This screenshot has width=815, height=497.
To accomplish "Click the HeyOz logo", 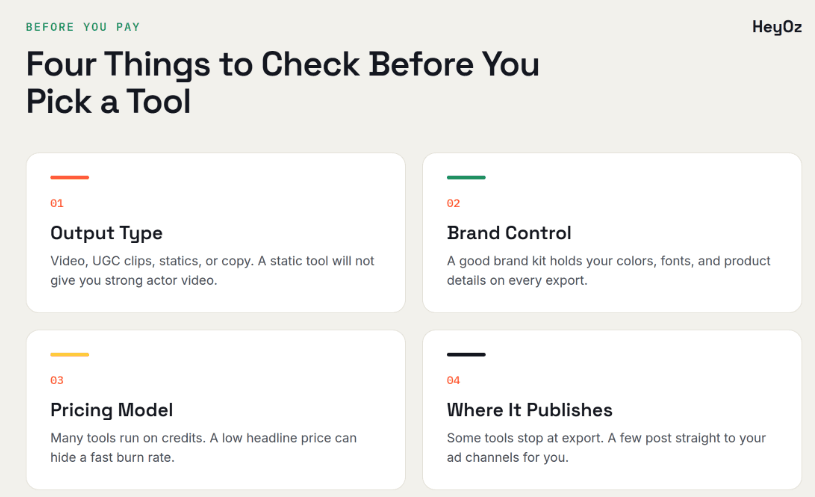I will point(777,27).
